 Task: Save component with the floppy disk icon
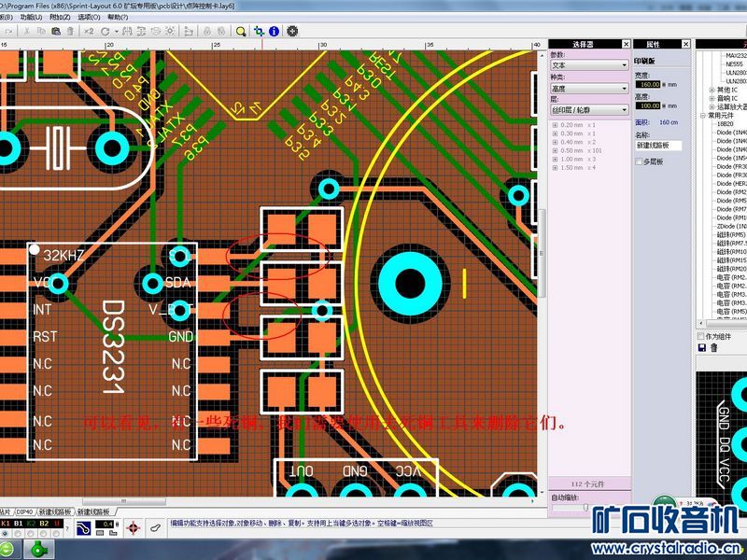click(x=702, y=348)
